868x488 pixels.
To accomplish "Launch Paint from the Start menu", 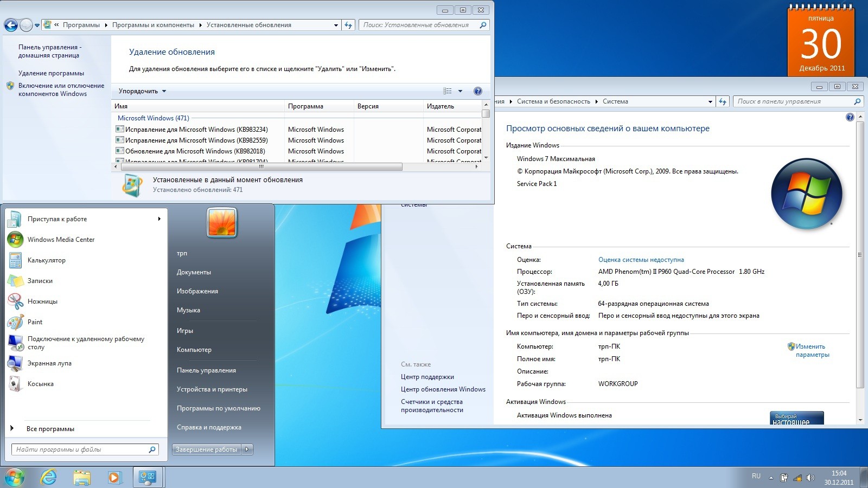I will (x=35, y=322).
